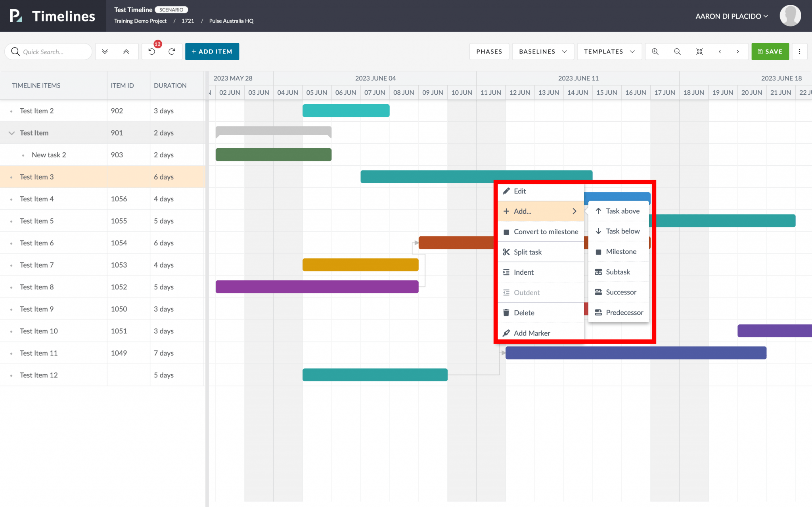Select the PHASES view option
Viewport: 812px width, 507px height.
point(489,51)
